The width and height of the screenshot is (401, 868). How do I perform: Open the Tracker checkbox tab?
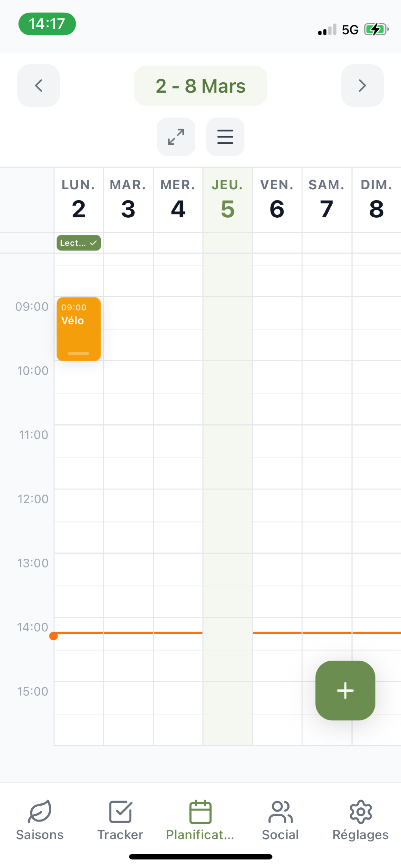[120, 820]
